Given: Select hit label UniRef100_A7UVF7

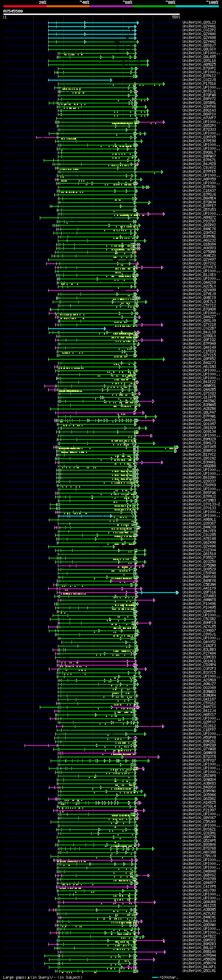Looking at the screenshot, I should tap(199, 118).
